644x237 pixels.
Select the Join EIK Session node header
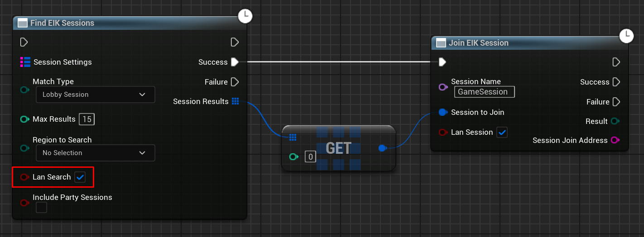pyautogui.click(x=478, y=43)
